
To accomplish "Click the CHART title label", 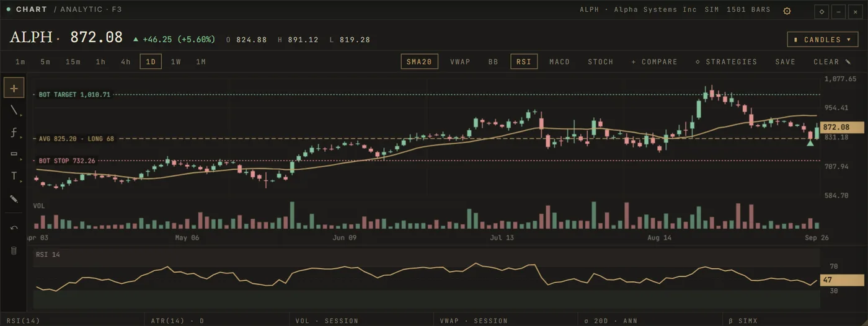I will pos(31,10).
